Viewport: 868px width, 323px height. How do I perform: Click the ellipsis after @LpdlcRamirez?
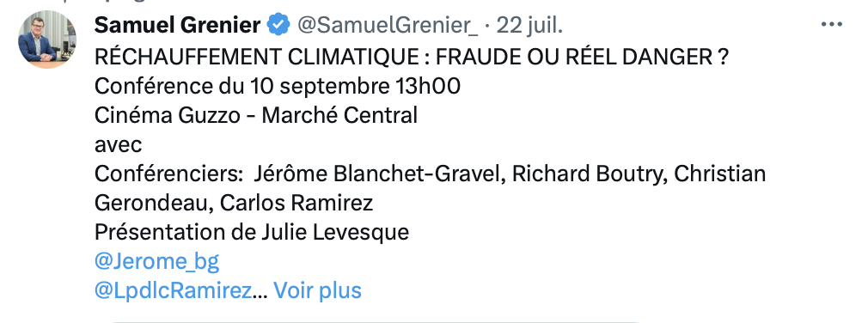[259, 291]
